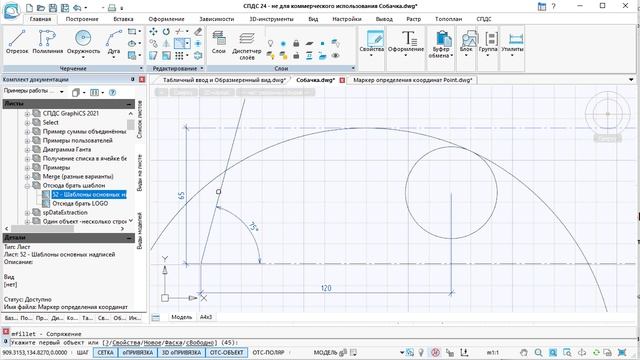This screenshot has width=640, height=360.
Task: Open the Слои layers panel button
Action: [219, 42]
